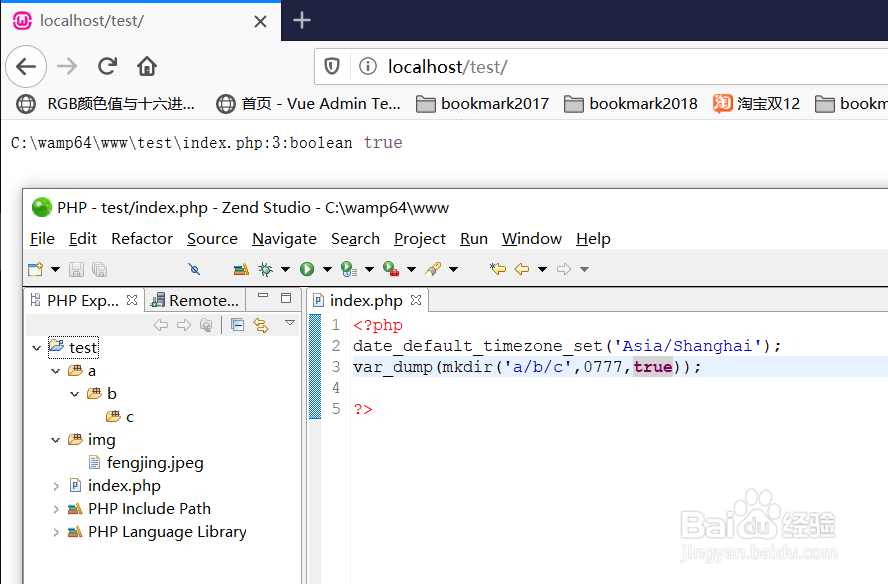Open the New file dropdown arrow
Image resolution: width=888 pixels, height=584 pixels.
pyautogui.click(x=55, y=269)
